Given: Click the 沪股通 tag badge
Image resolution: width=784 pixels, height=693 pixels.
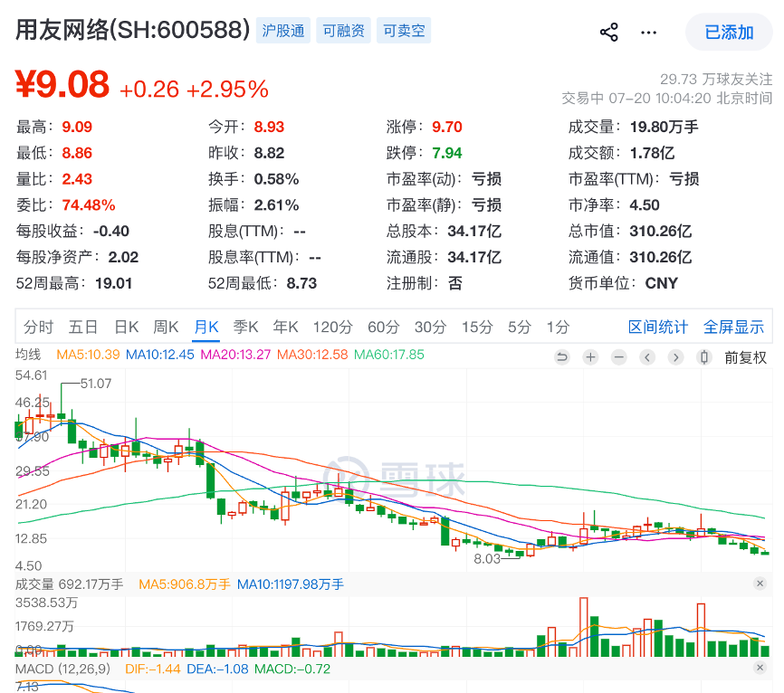Looking at the screenshot, I should pyautogui.click(x=283, y=31).
